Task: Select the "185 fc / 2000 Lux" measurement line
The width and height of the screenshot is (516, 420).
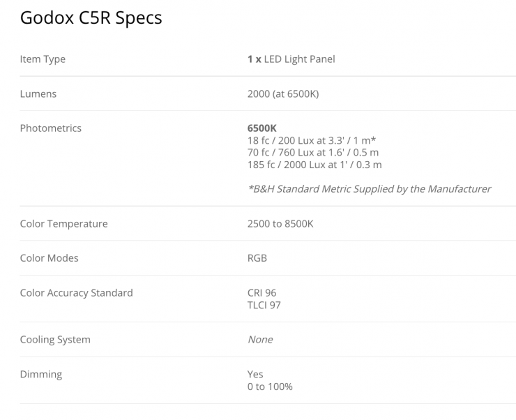Action: click(x=314, y=165)
